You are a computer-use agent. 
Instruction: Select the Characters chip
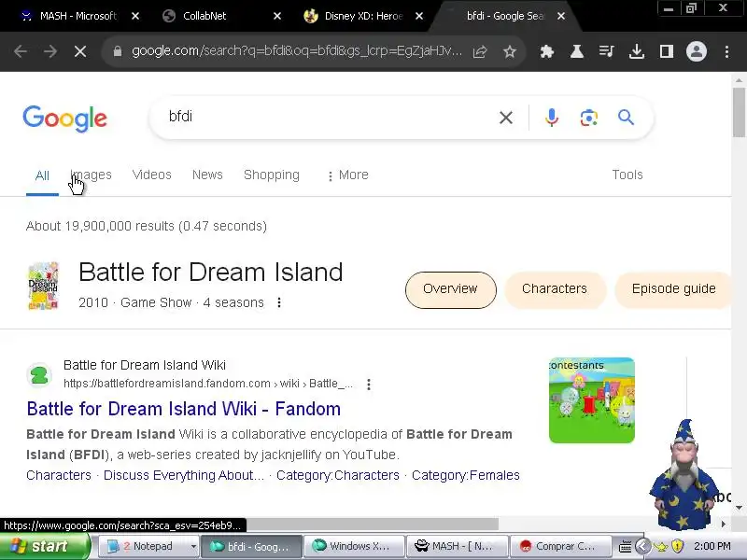click(x=555, y=289)
